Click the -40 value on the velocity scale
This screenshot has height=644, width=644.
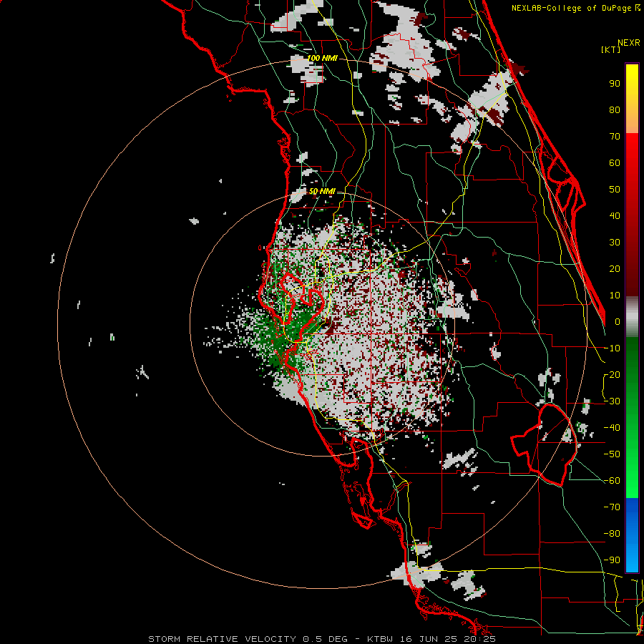pyautogui.click(x=612, y=428)
